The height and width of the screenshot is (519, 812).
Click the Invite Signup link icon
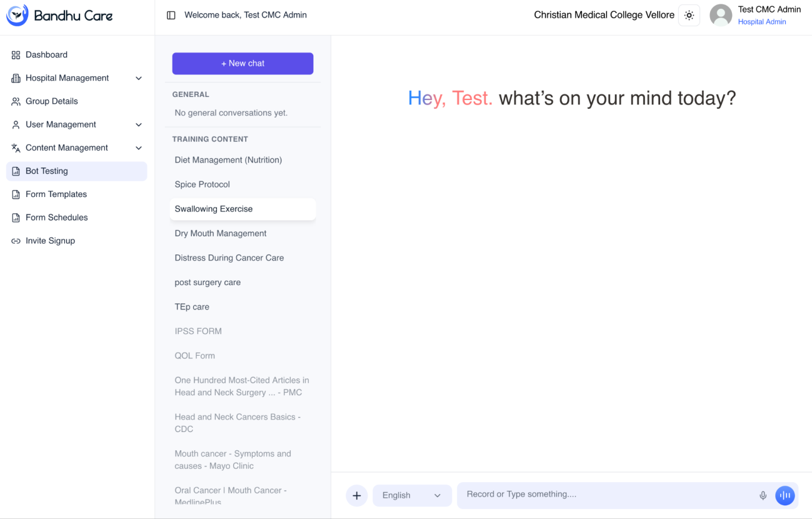coord(16,241)
